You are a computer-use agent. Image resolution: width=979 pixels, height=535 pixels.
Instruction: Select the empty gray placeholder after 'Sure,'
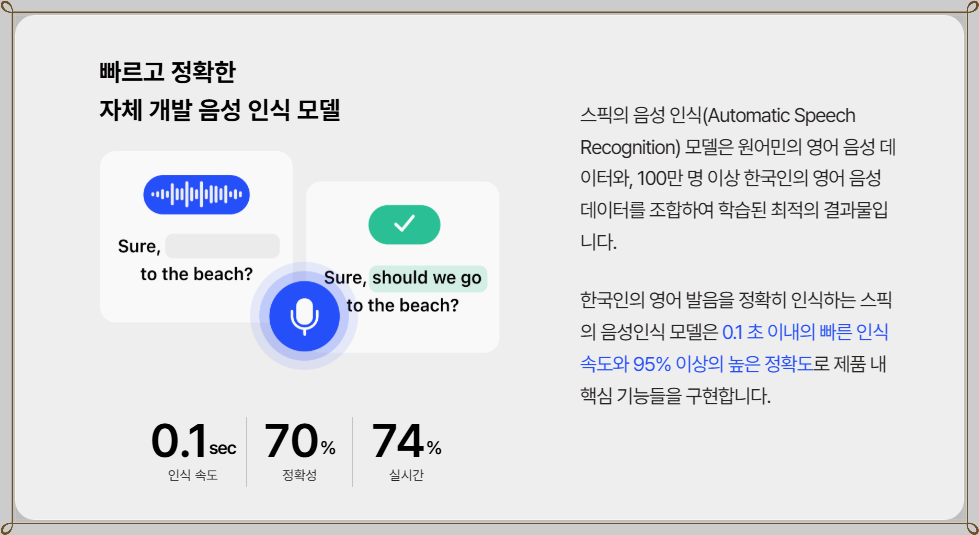pos(222,246)
